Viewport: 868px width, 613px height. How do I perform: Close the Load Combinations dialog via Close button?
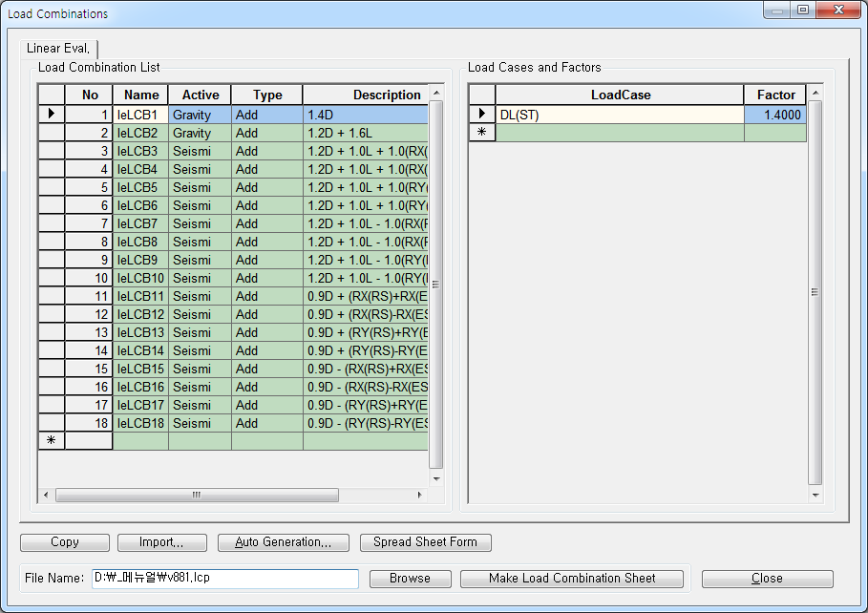(767, 579)
